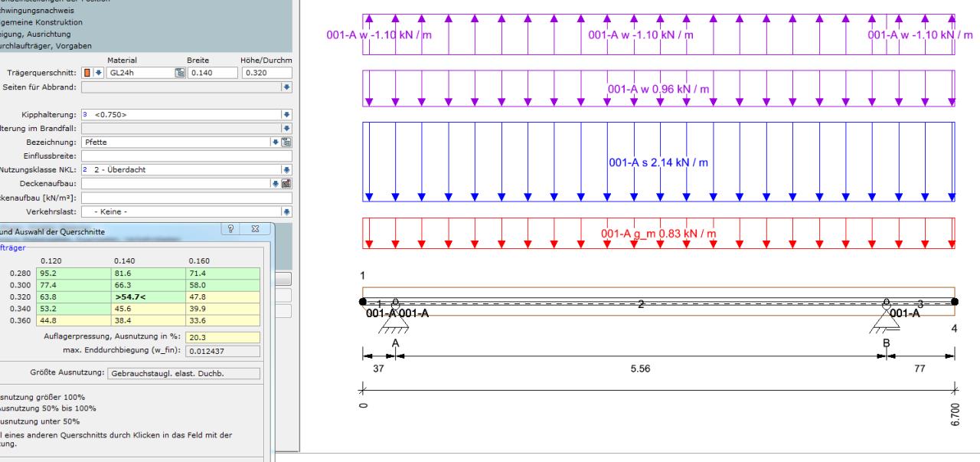
Task: Open the Verkehrslast dropdown
Action: click(287, 211)
